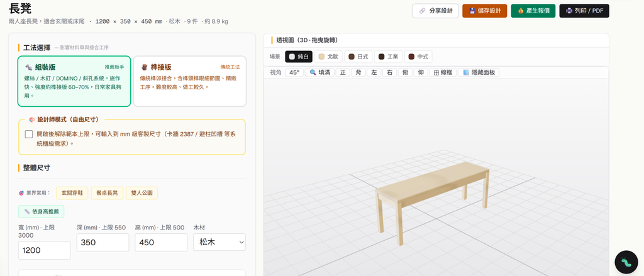Switch to back view 背
The height and width of the screenshot is (276, 644).
tap(358, 72)
